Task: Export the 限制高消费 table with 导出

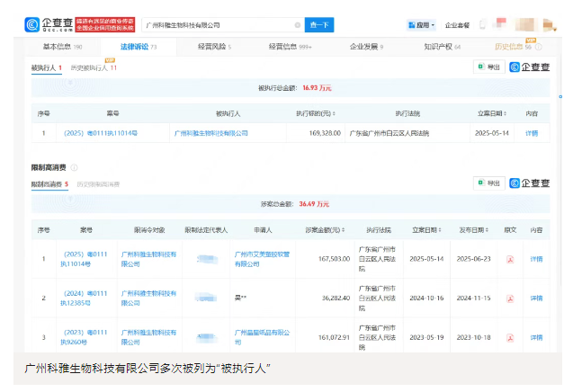Action: pos(490,183)
